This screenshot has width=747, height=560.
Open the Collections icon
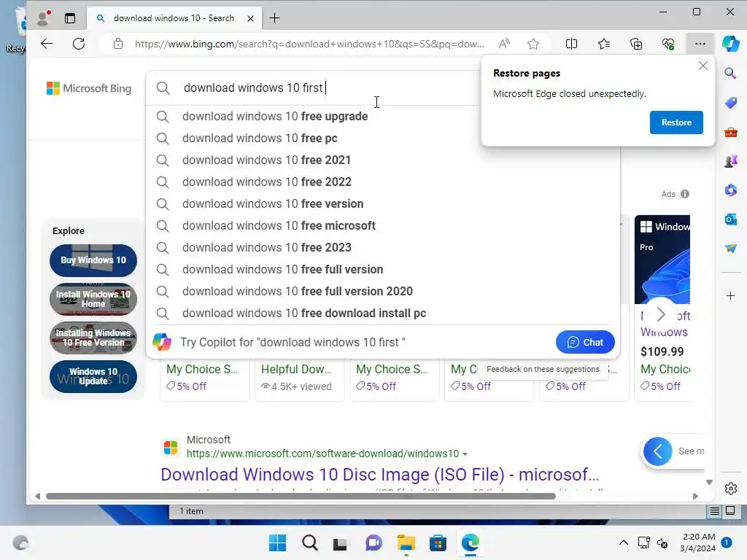pos(636,44)
